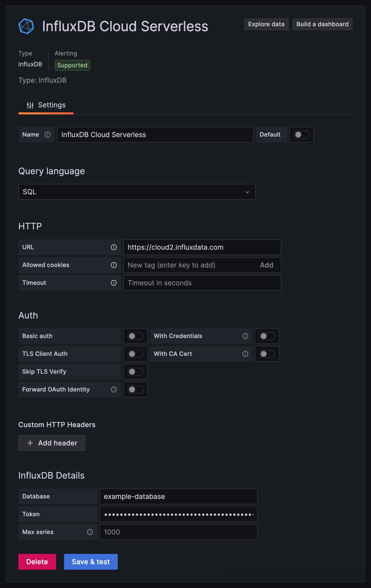This screenshot has height=588, width=371.
Task: Click the Timeout info icon
Action: coord(114,283)
